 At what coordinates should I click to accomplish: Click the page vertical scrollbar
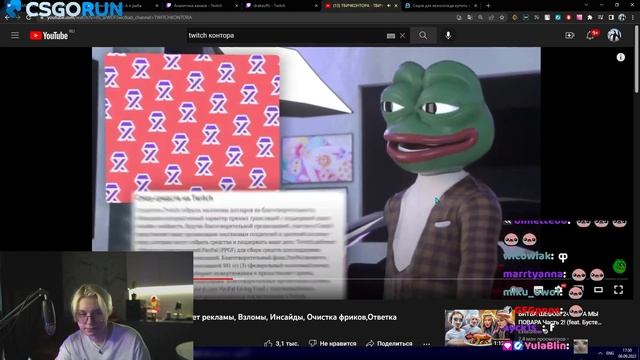(637, 59)
